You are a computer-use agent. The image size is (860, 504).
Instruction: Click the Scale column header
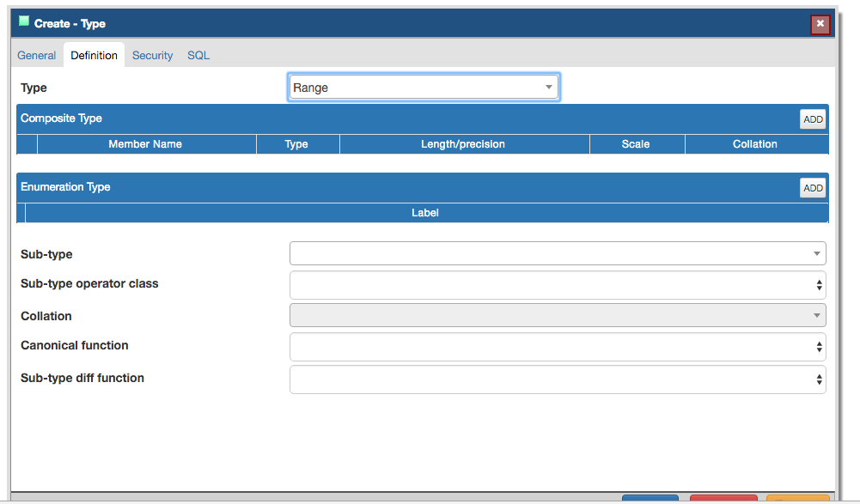[636, 144]
